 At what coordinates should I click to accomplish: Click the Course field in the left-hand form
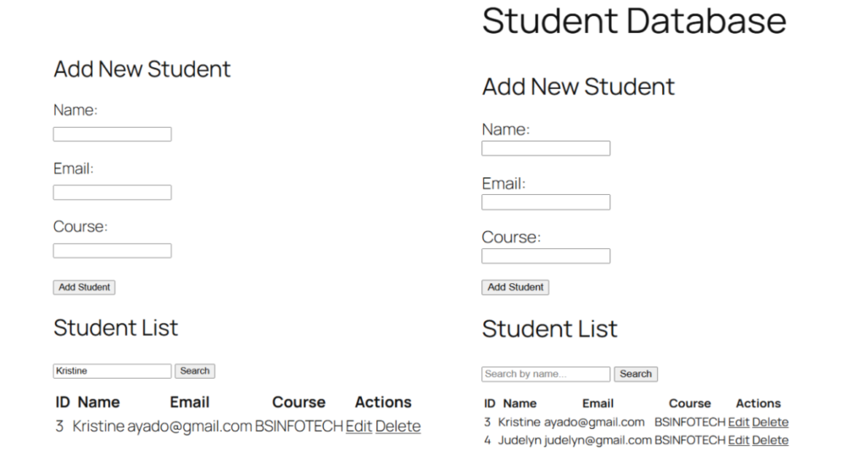[112, 251]
